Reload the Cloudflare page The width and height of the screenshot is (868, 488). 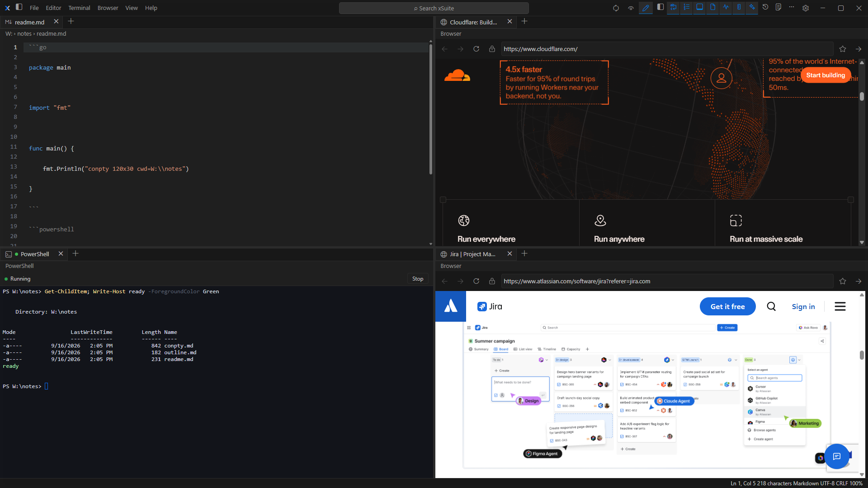coord(476,49)
